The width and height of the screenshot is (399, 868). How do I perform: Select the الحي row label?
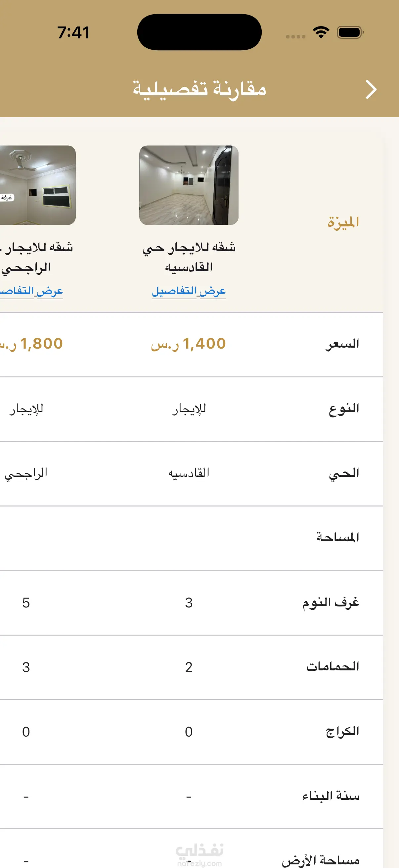344,473
